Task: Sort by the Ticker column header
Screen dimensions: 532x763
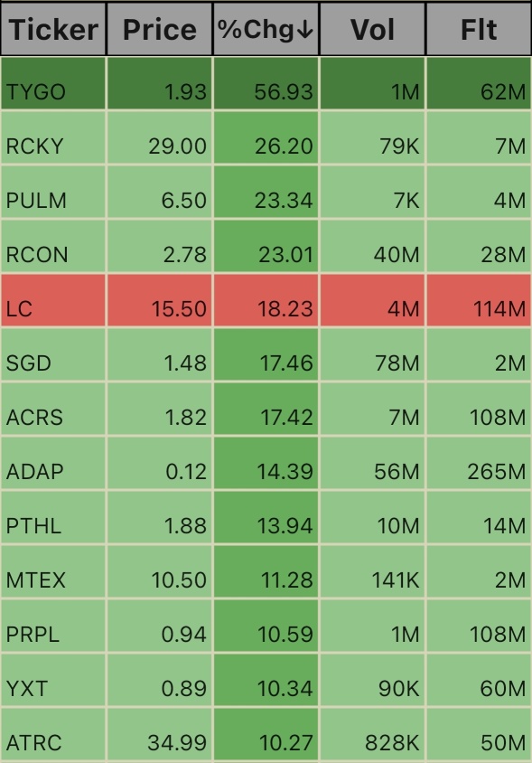Action: click(53, 29)
